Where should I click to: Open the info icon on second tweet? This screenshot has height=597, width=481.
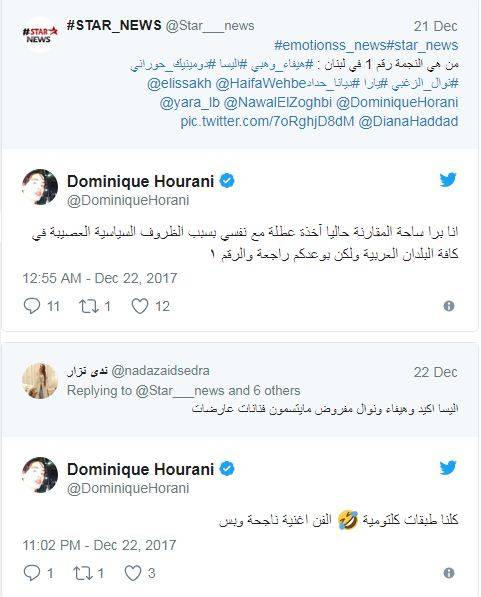[449, 573]
